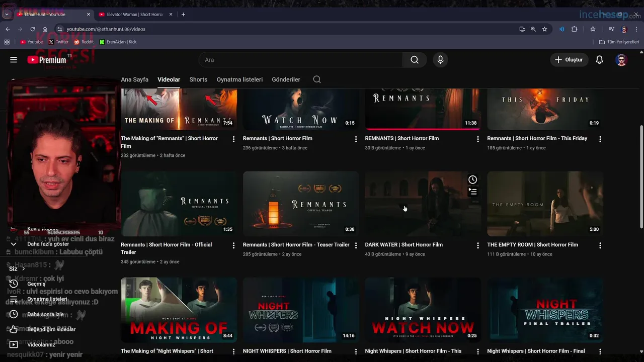Expand the 'Siz' sidebar section
Image resolution: width=644 pixels, height=362 pixels.
pyautogui.click(x=17, y=268)
